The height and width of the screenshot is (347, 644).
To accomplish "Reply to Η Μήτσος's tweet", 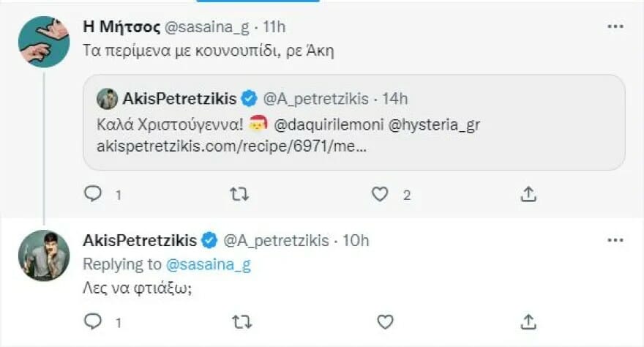I will (93, 194).
